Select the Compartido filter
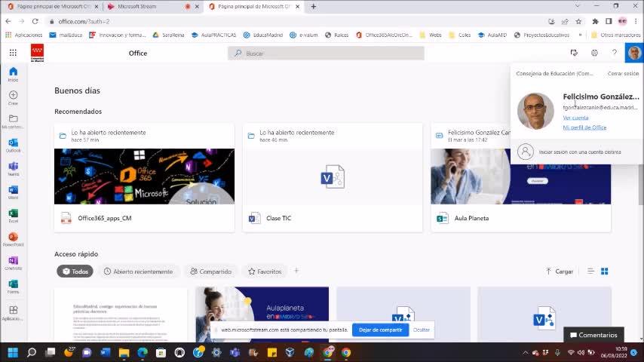The image size is (644, 362). pos(210,271)
